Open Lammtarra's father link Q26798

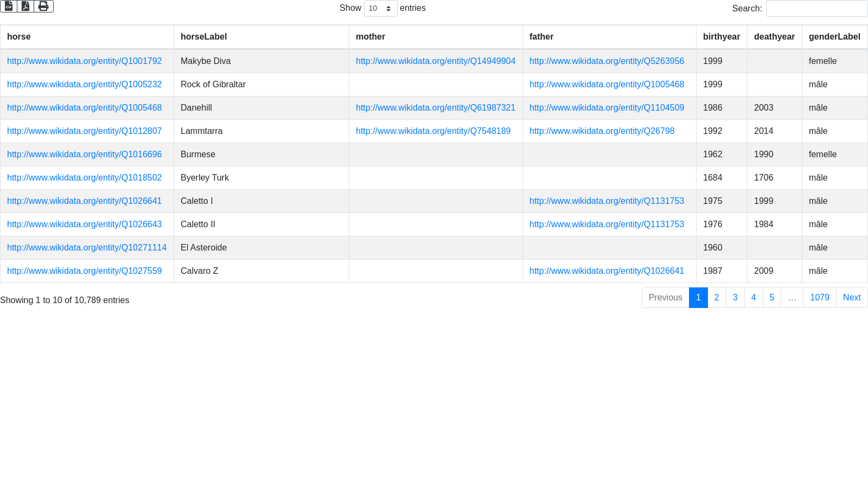pyautogui.click(x=602, y=131)
